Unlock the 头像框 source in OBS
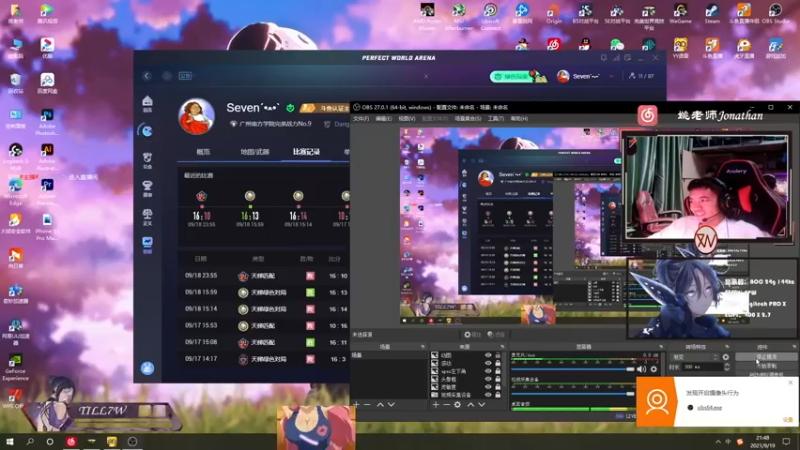This screenshot has height=450, width=800. [498, 379]
